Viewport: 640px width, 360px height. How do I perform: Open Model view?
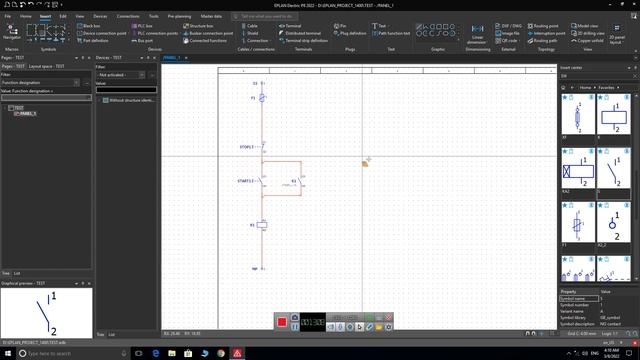(x=585, y=26)
